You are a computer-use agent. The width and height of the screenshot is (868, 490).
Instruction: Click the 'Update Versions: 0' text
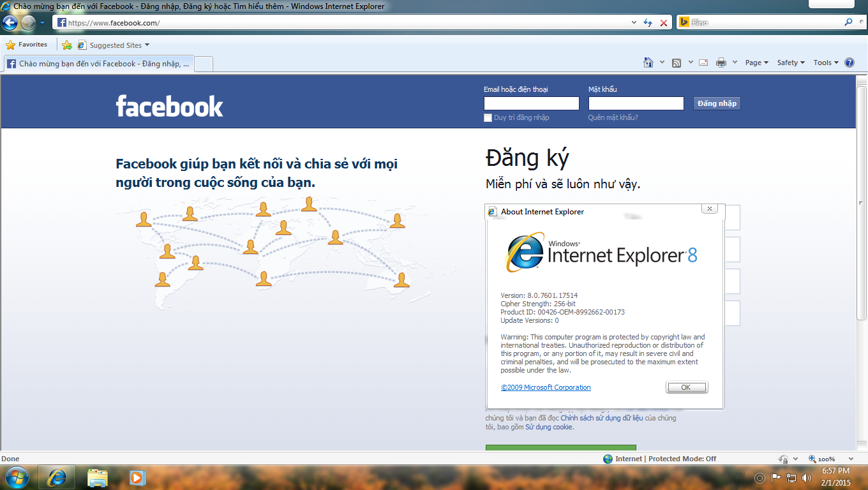click(530, 321)
